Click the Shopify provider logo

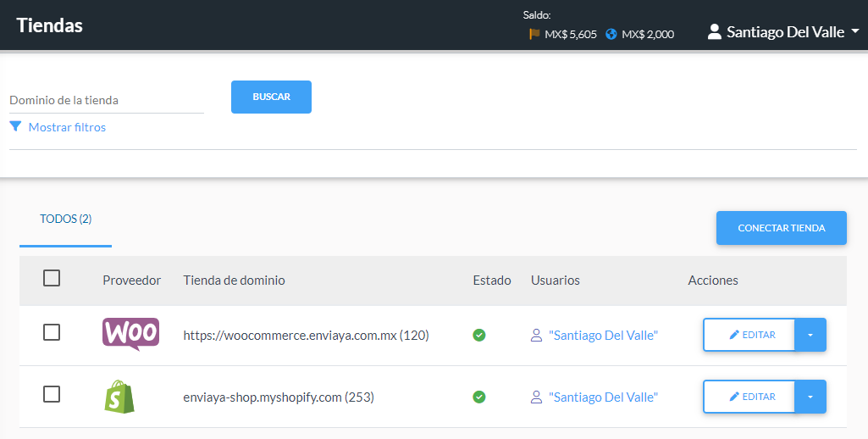(x=119, y=397)
